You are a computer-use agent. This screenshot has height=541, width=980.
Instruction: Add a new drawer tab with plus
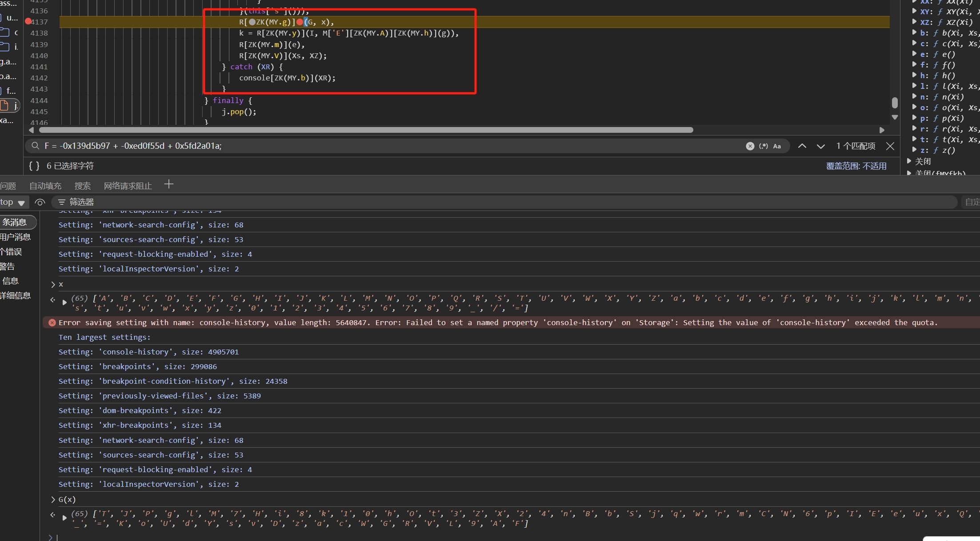point(169,184)
